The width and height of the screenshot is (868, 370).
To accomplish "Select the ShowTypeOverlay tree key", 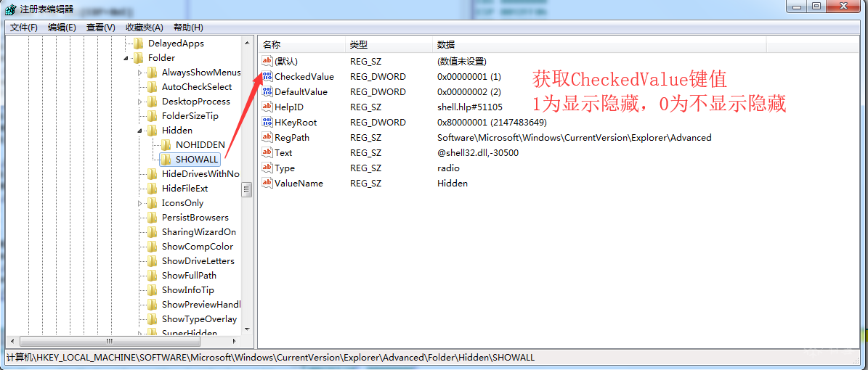I will [199, 319].
